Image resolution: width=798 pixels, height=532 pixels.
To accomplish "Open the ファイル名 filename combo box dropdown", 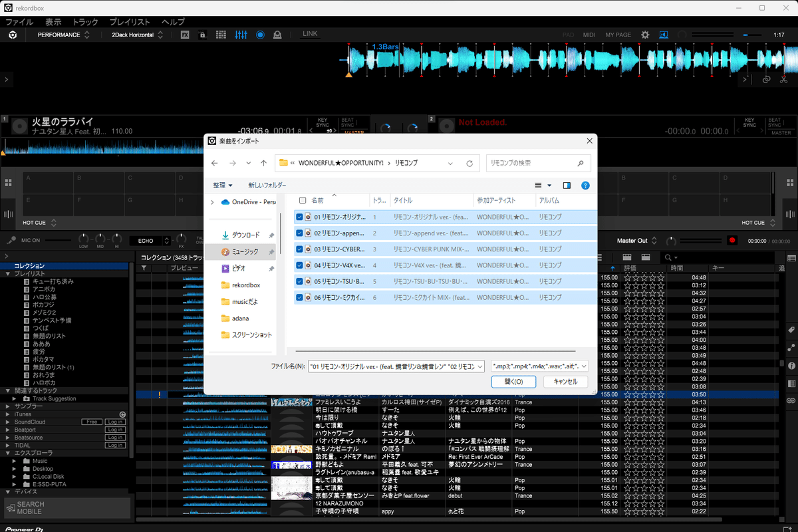I will pos(479,366).
